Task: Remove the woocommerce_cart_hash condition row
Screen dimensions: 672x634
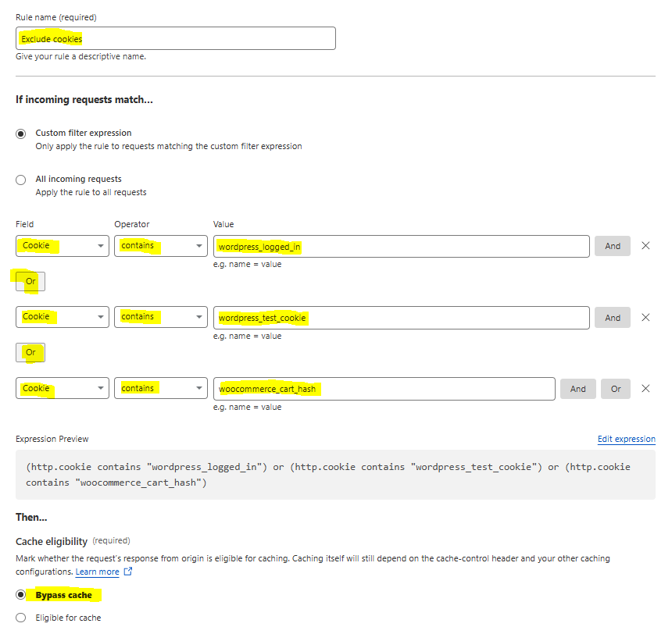Action: coord(645,389)
